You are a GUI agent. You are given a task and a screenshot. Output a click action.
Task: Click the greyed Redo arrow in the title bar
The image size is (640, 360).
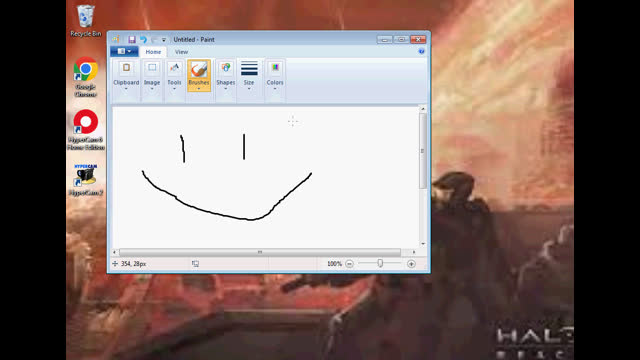[x=154, y=40]
